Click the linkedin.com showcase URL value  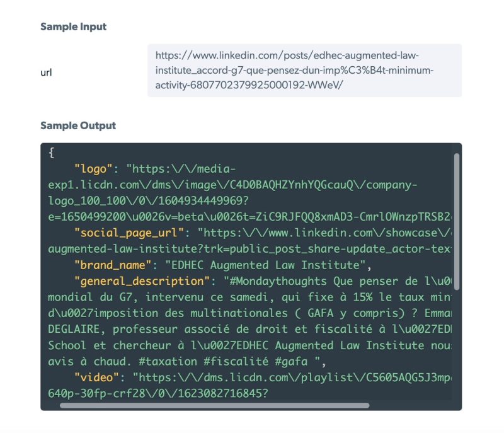pyautogui.click(x=249, y=241)
